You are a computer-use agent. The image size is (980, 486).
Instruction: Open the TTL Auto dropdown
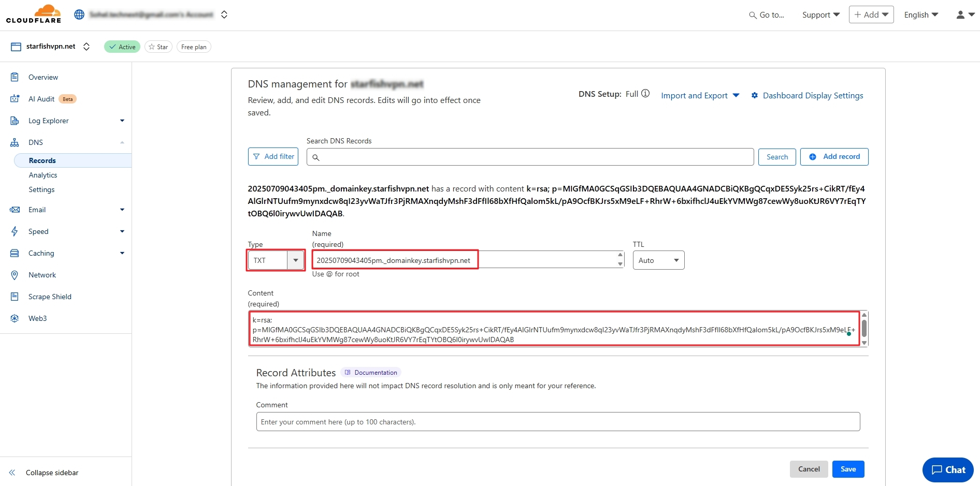(658, 260)
